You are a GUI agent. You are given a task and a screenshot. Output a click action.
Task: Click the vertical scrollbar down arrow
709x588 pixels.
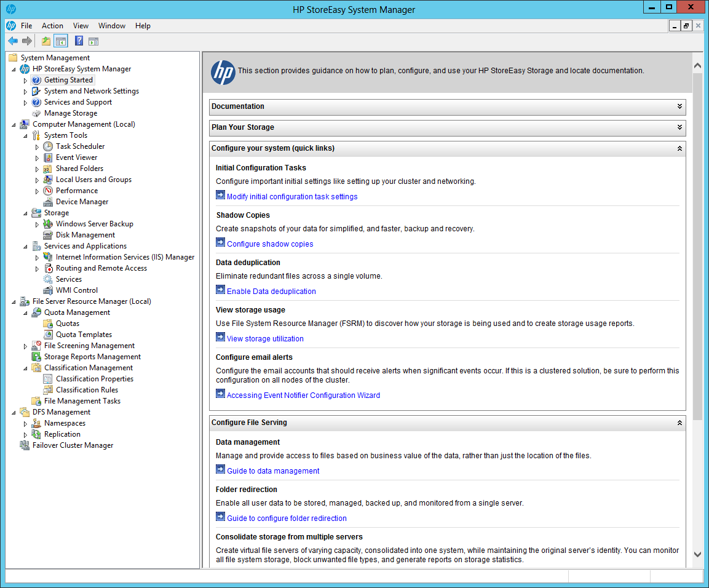[697, 554]
